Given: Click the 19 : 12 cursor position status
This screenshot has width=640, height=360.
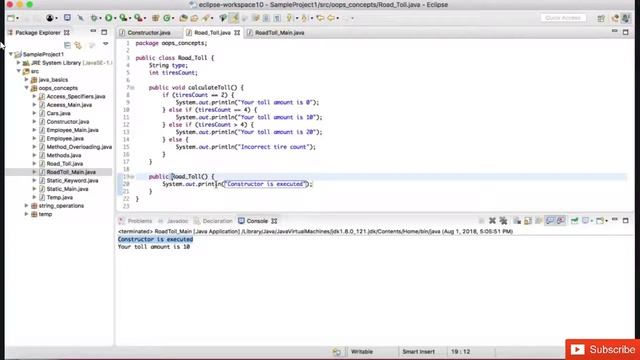Looking at the screenshot, I should (x=460, y=351).
